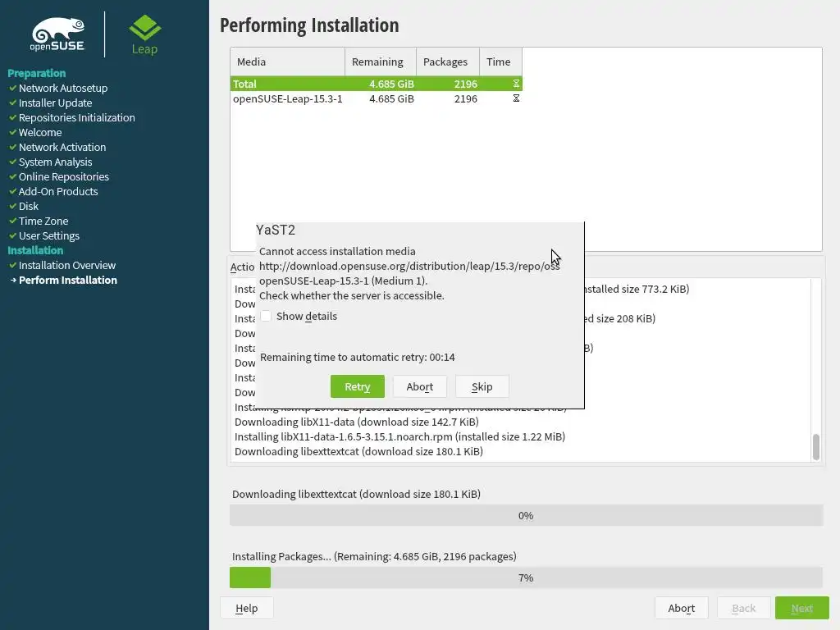
Task: Click the Media column header
Action: click(x=288, y=62)
